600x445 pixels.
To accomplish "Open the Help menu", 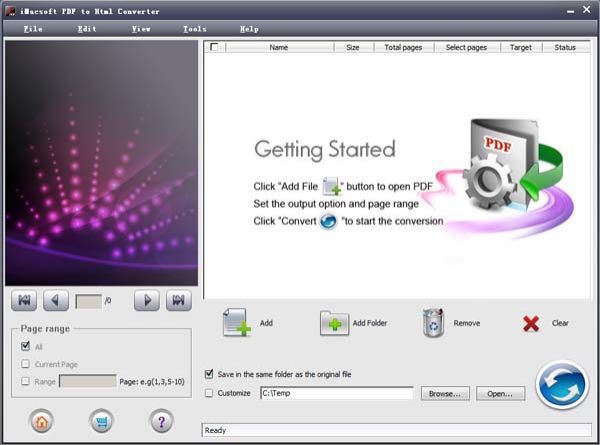I will pos(249,29).
